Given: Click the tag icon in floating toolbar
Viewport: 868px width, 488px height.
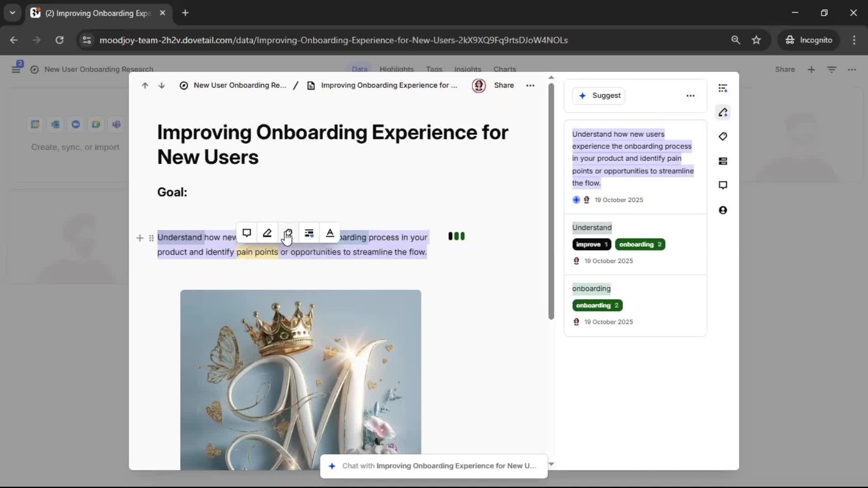Looking at the screenshot, I should (288, 233).
